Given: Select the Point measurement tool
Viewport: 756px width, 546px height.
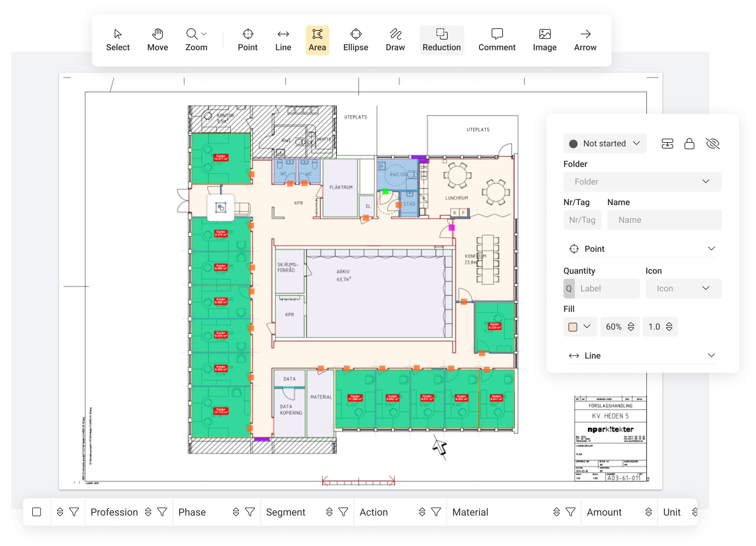Looking at the screenshot, I should (x=247, y=40).
